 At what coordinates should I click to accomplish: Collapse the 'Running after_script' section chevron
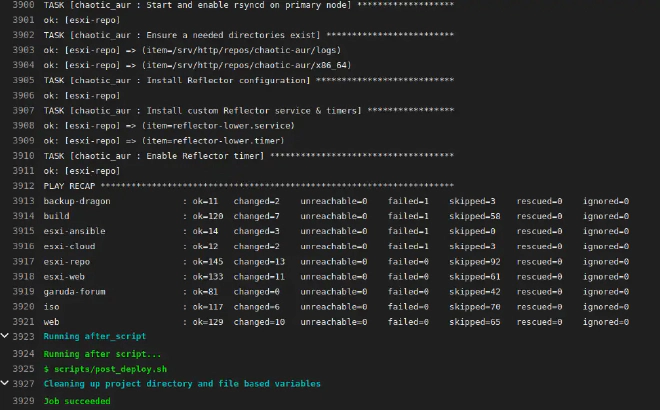(x=7, y=337)
